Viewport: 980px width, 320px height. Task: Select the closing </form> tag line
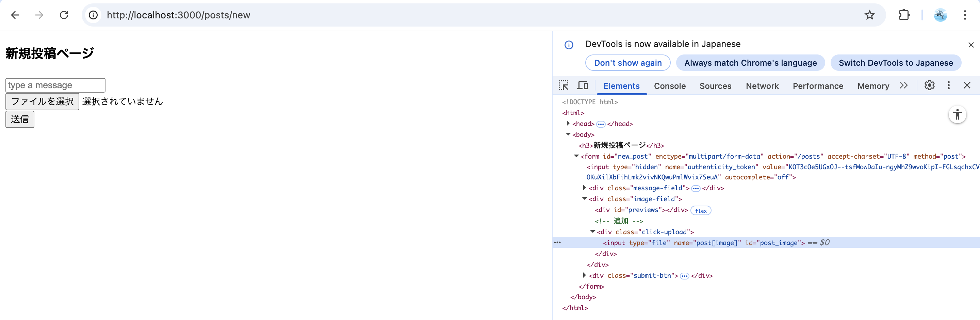(x=591, y=286)
